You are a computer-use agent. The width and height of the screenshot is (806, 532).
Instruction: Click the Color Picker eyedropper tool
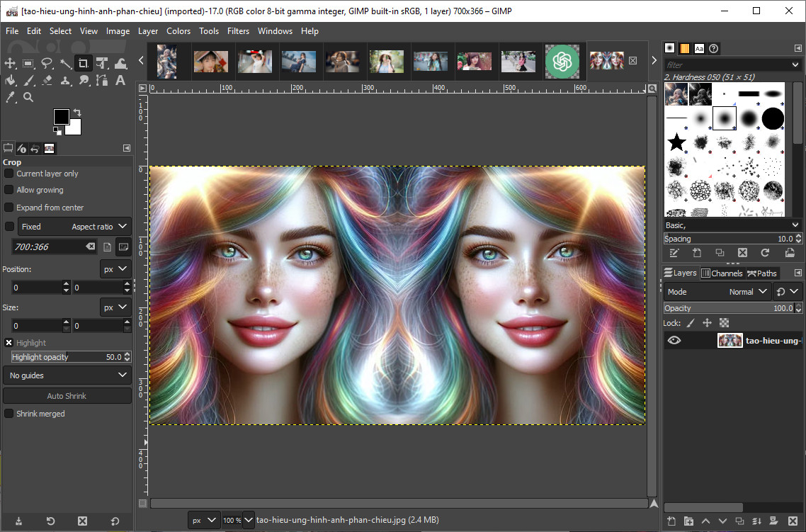click(10, 97)
